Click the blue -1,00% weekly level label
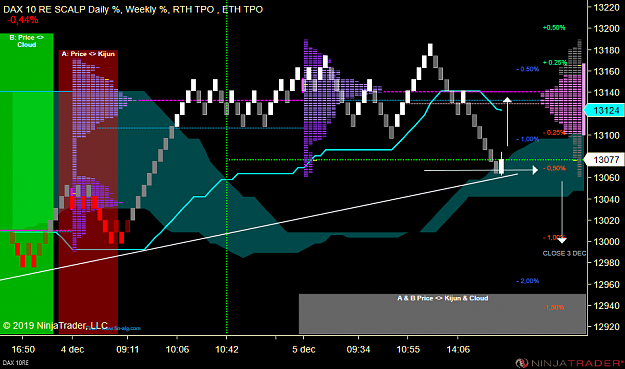 pyautogui.click(x=528, y=139)
